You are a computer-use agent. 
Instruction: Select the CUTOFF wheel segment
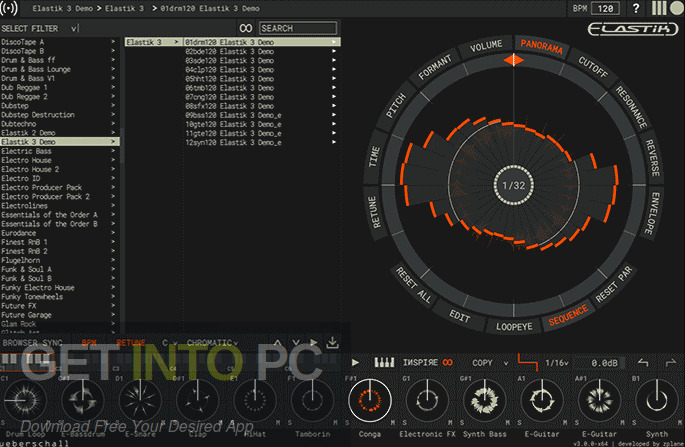tap(593, 66)
